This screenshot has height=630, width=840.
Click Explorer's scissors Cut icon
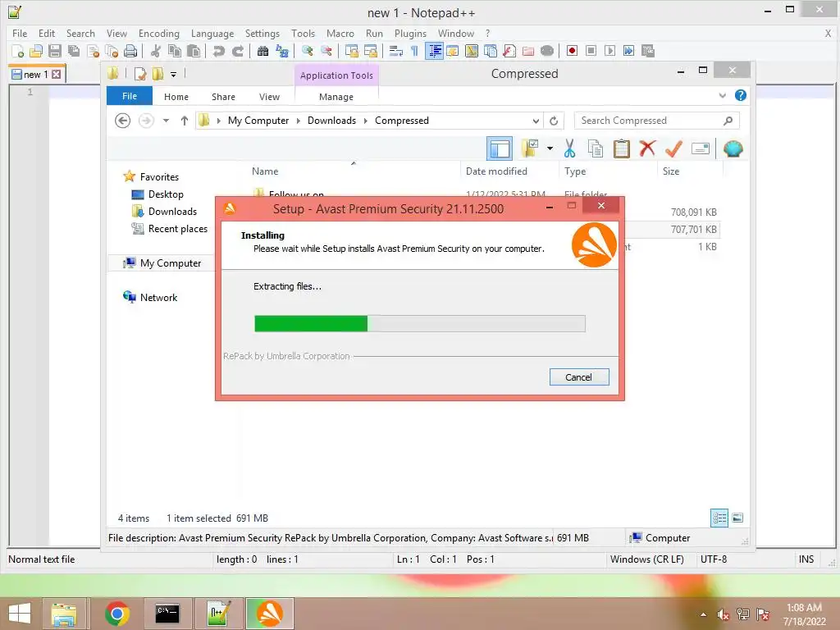[569, 149]
